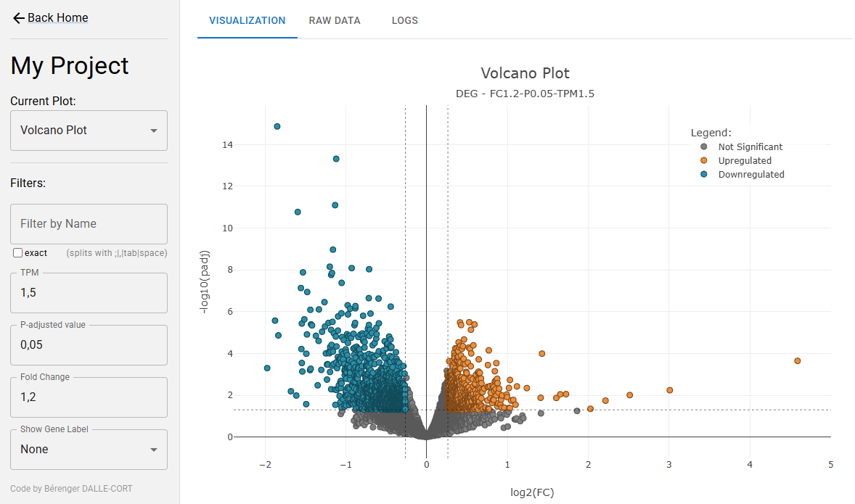Select the rightmost orange upregulated data point
The height and width of the screenshot is (504, 855).
point(797,360)
